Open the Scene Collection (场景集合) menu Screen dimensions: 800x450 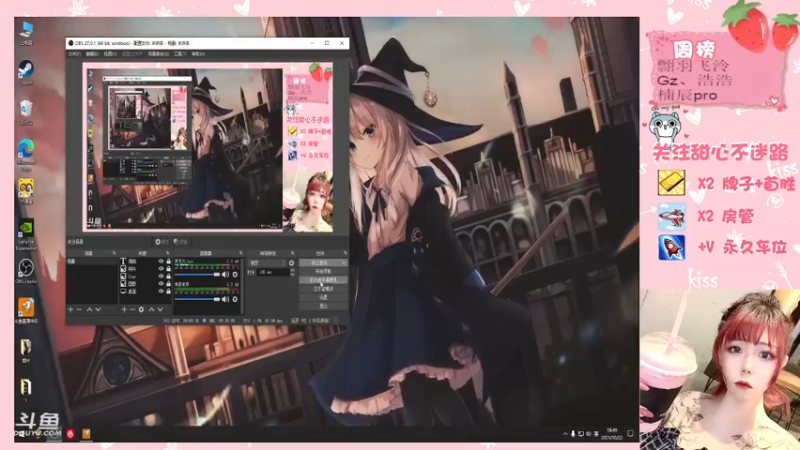(159, 54)
